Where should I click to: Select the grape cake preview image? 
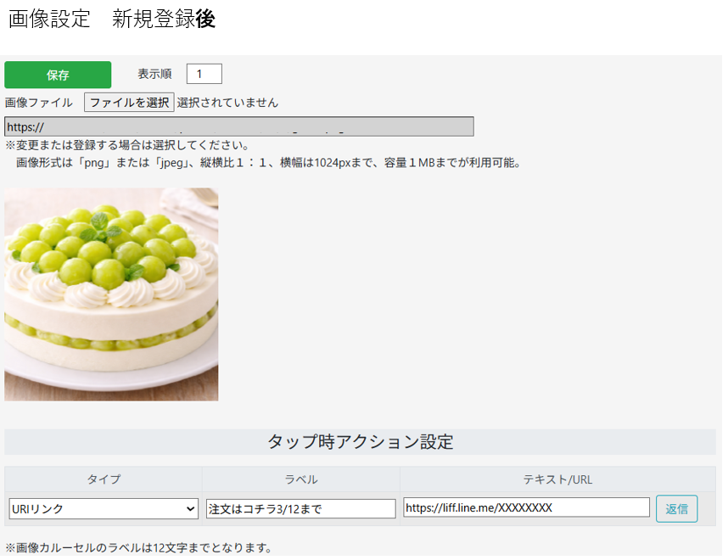[111, 294]
